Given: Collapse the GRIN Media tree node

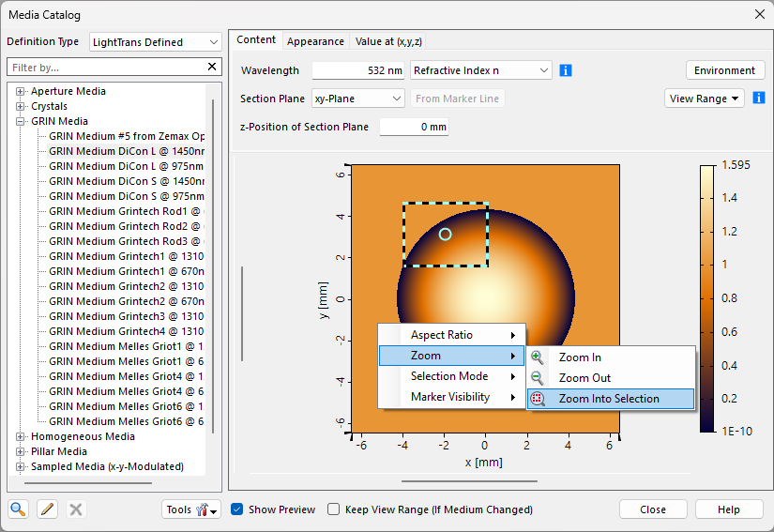Looking at the screenshot, I should tap(21, 121).
